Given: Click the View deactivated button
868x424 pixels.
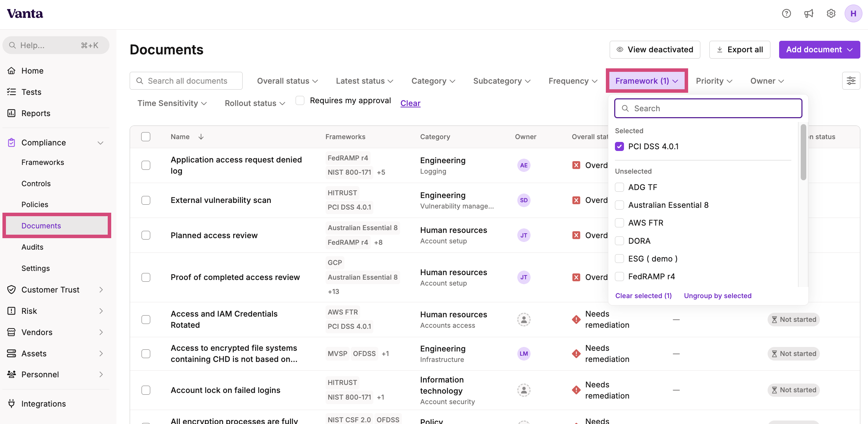Looking at the screenshot, I should point(655,50).
